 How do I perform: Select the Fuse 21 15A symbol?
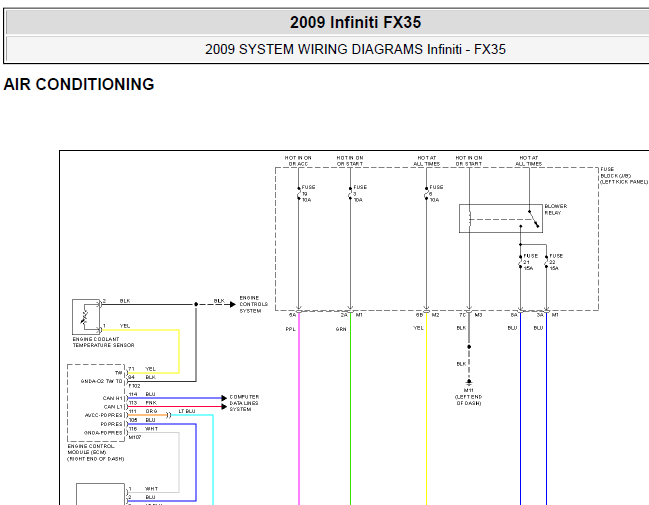[520, 262]
